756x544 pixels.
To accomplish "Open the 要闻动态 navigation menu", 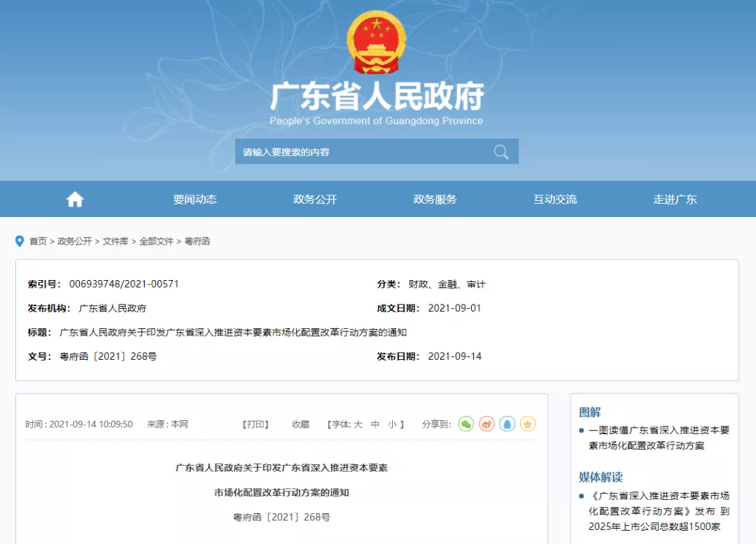I will pos(195,200).
